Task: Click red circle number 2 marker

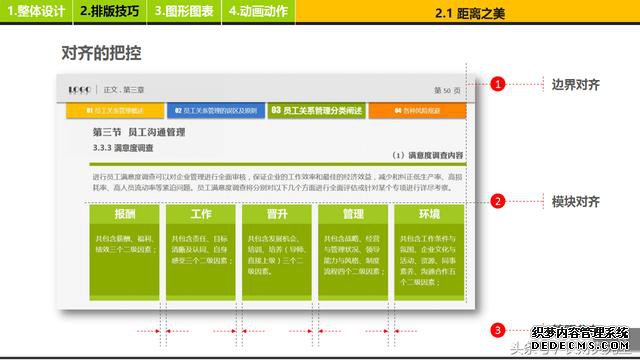Action: pos(498,201)
